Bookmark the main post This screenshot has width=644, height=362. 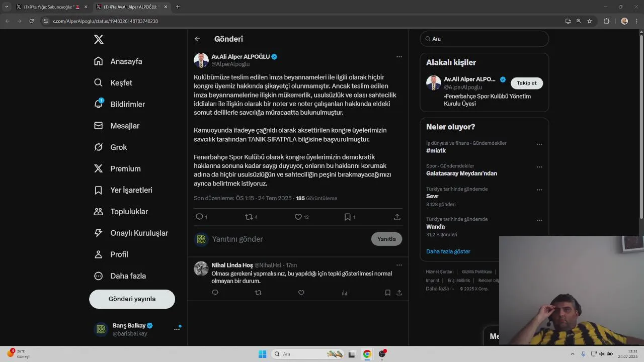(x=348, y=217)
